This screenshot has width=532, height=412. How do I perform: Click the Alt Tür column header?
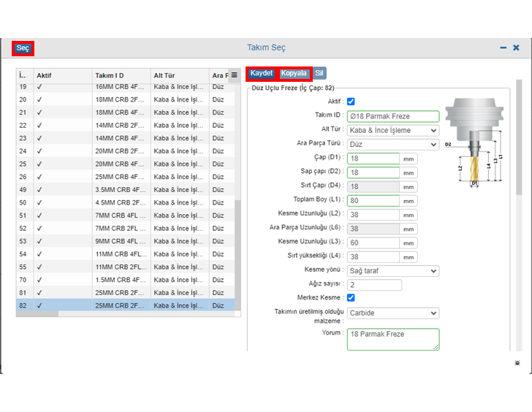[178, 76]
